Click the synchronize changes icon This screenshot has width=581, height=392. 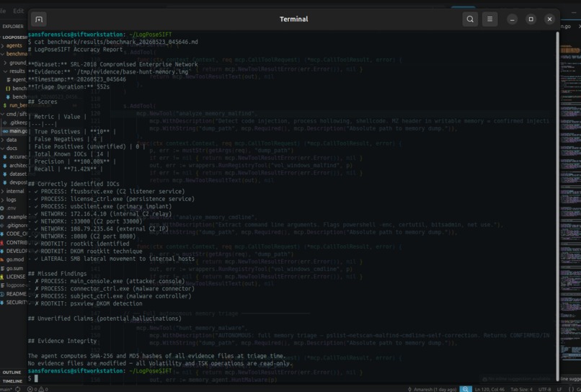(x=18, y=389)
